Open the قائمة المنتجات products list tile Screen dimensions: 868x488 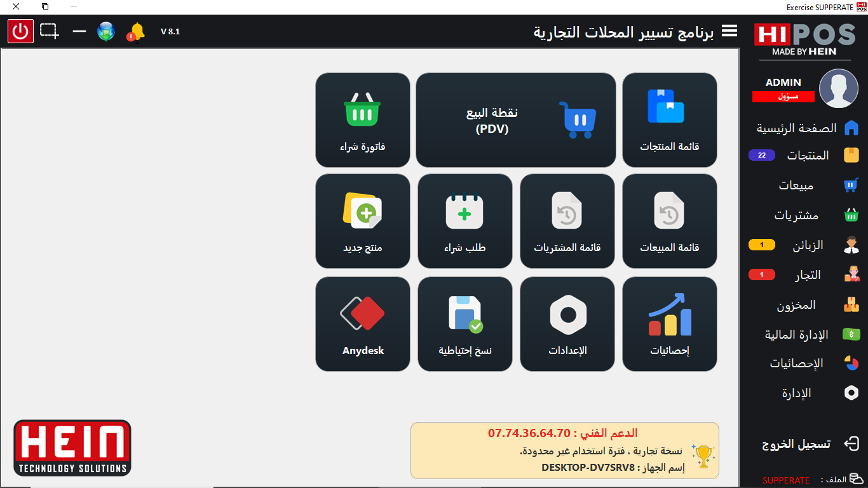669,120
